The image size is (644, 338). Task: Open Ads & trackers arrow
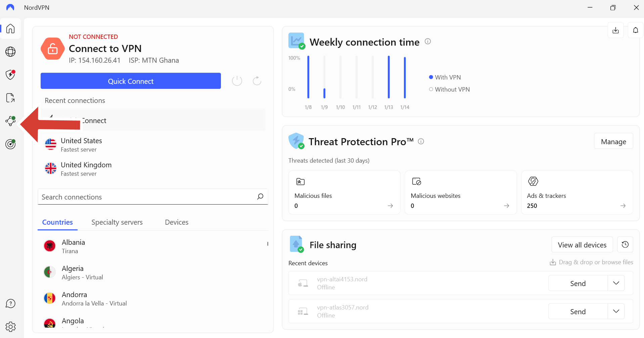[x=623, y=206]
